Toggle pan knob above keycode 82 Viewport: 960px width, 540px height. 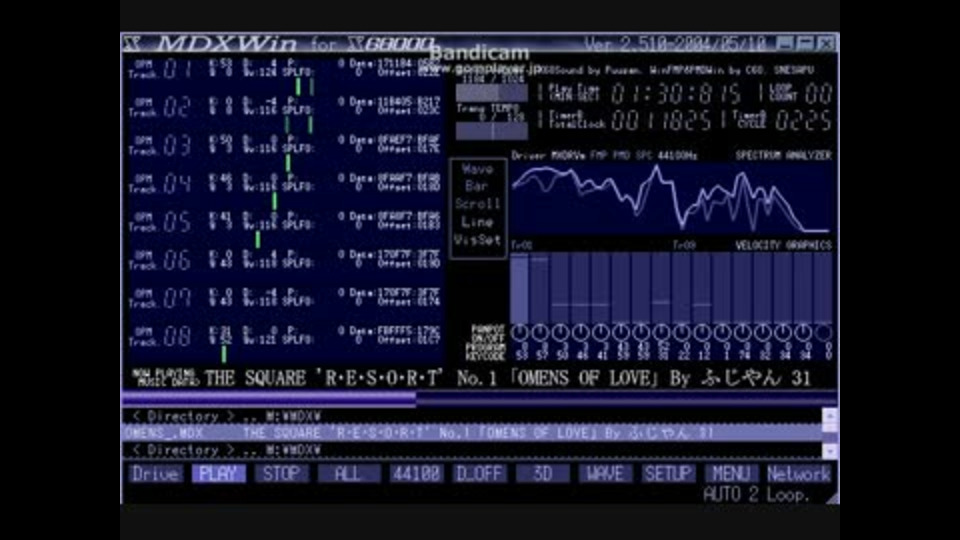click(762, 333)
